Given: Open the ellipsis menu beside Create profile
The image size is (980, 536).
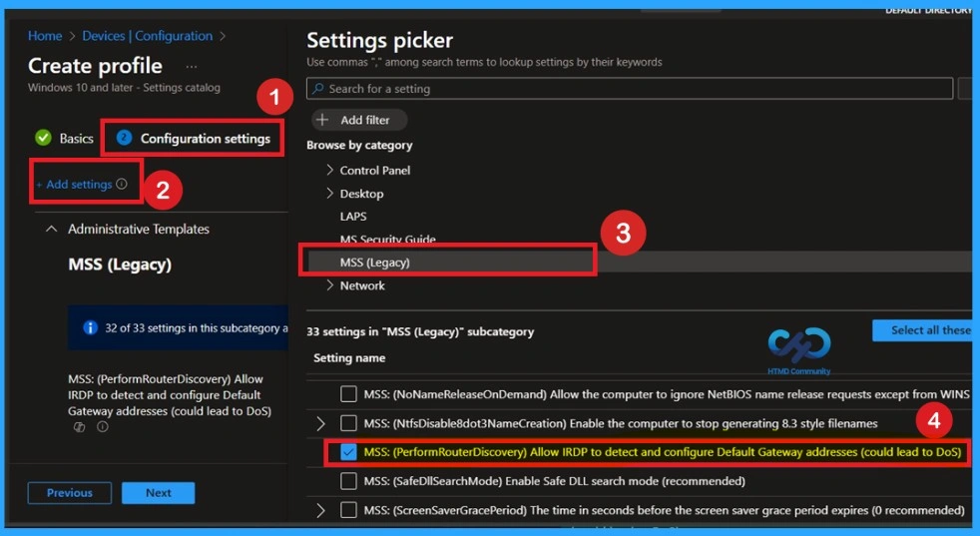Looking at the screenshot, I should tap(192, 66).
